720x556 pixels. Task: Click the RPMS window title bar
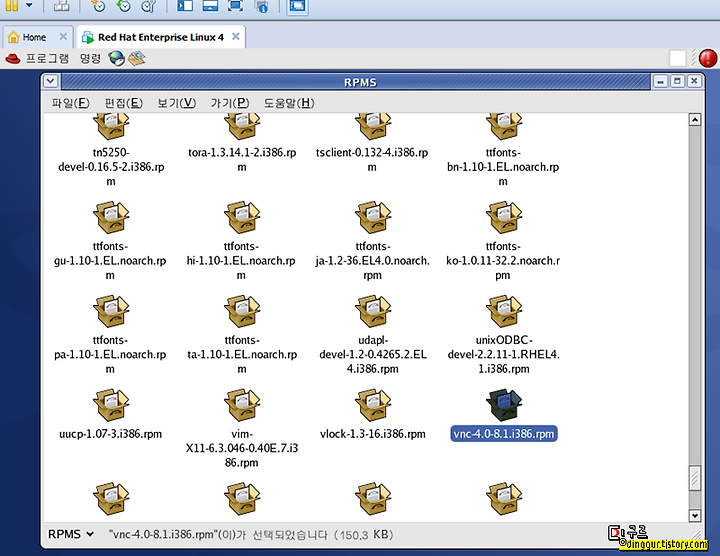(356, 82)
